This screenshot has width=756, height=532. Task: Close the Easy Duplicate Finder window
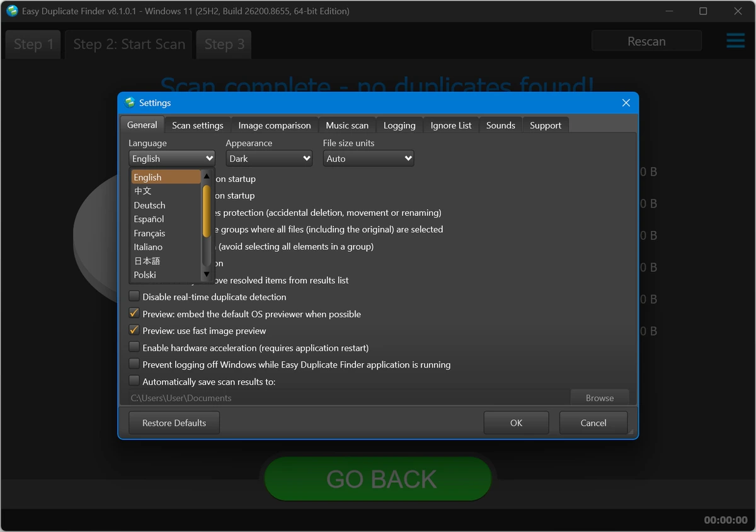[x=737, y=11]
